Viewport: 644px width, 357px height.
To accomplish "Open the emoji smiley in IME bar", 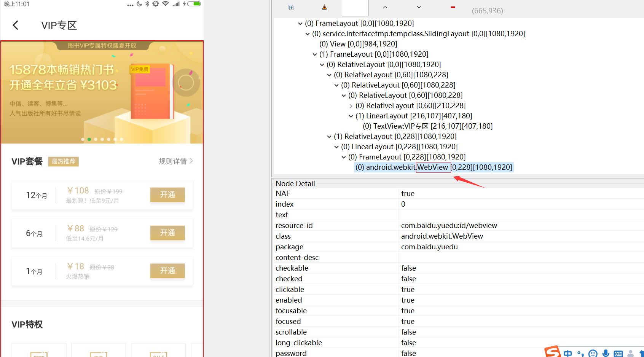I will (593, 354).
